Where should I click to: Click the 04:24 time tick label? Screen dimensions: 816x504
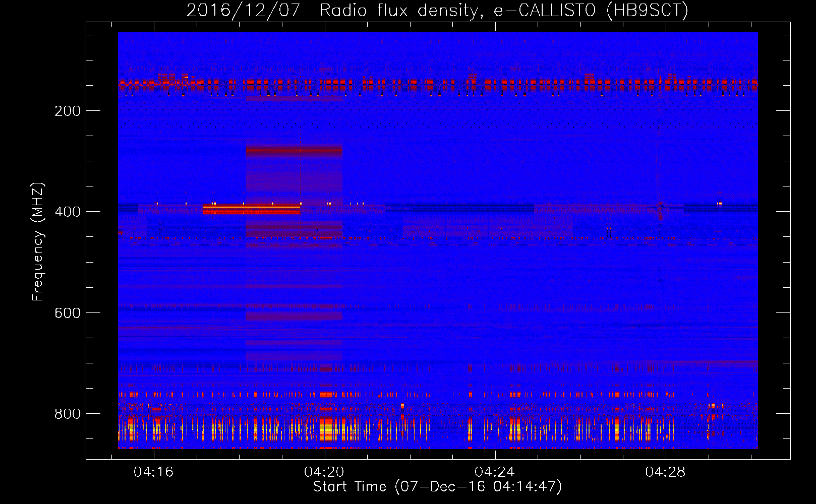click(x=495, y=472)
